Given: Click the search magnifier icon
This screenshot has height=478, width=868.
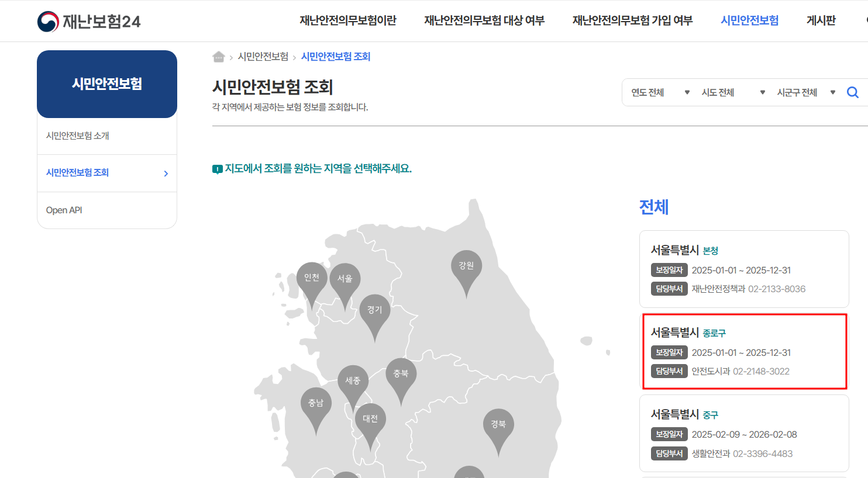Looking at the screenshot, I should point(852,92).
